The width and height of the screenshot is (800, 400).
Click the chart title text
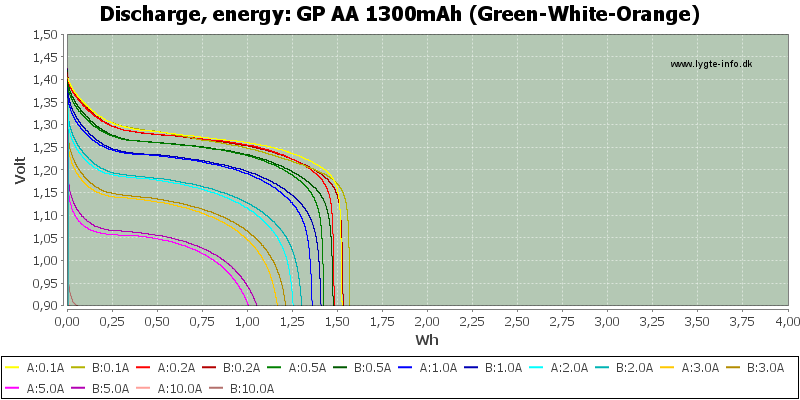399,15
